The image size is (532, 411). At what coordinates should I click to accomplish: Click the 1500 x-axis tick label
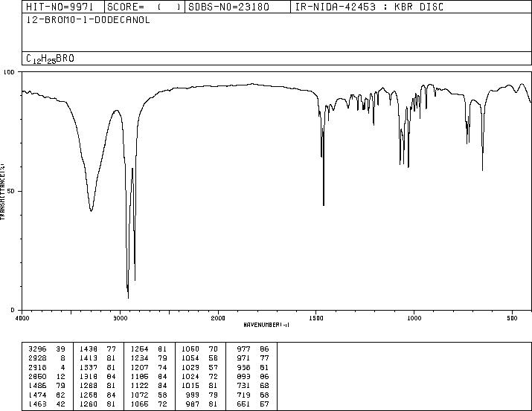click(x=316, y=318)
